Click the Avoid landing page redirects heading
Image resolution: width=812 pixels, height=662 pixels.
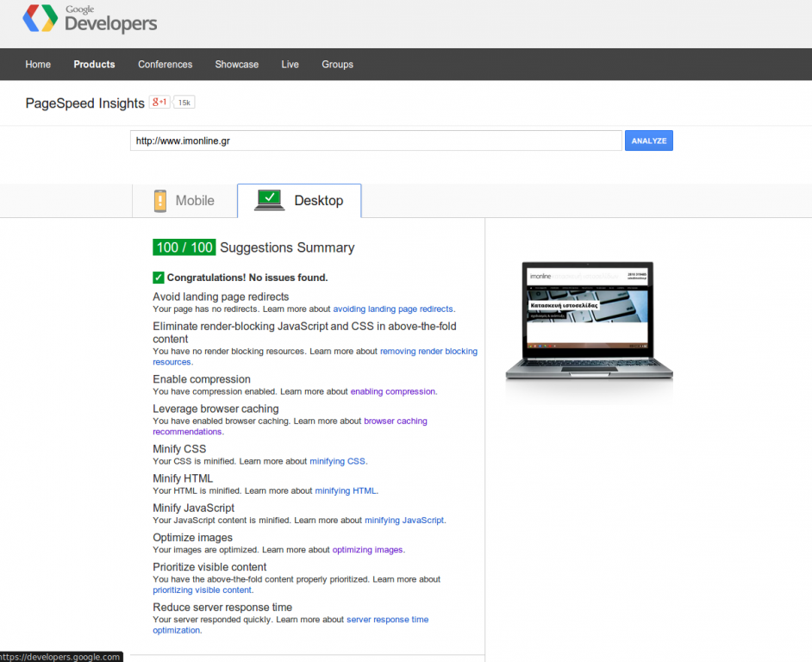click(x=221, y=297)
